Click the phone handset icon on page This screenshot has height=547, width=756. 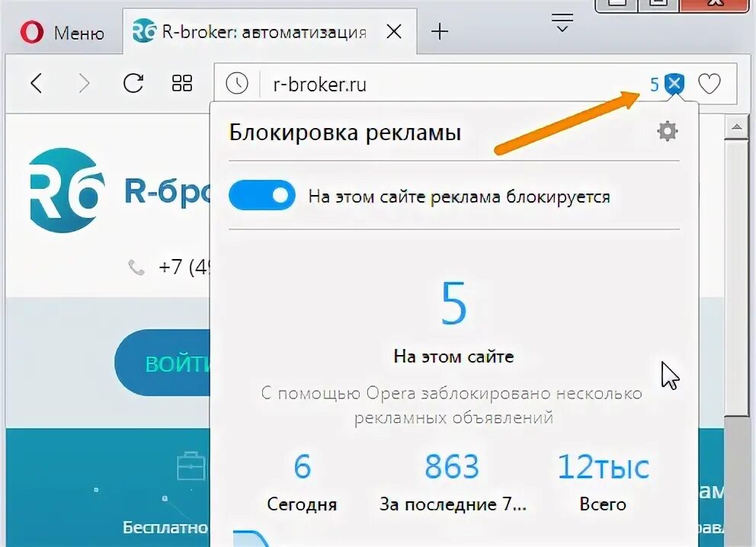click(136, 267)
